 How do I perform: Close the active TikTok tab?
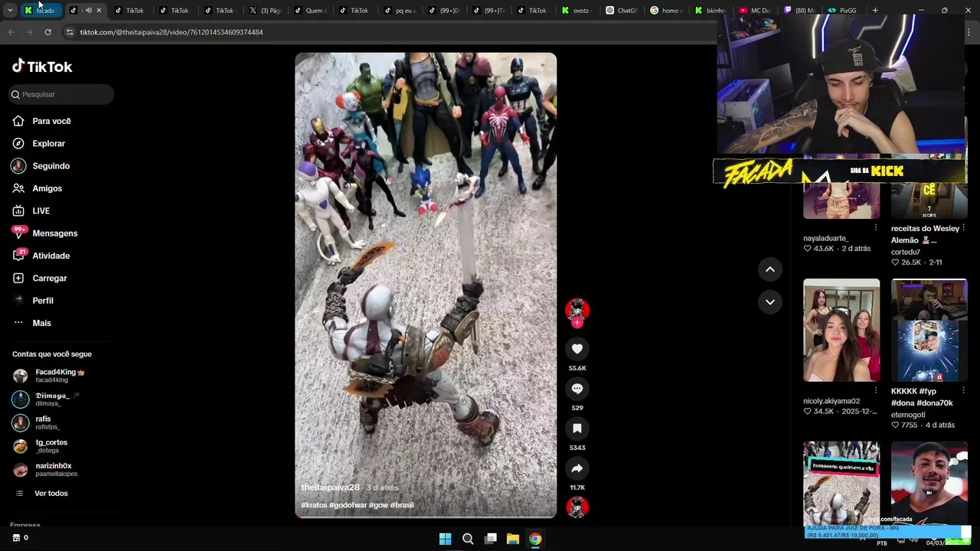[99, 11]
